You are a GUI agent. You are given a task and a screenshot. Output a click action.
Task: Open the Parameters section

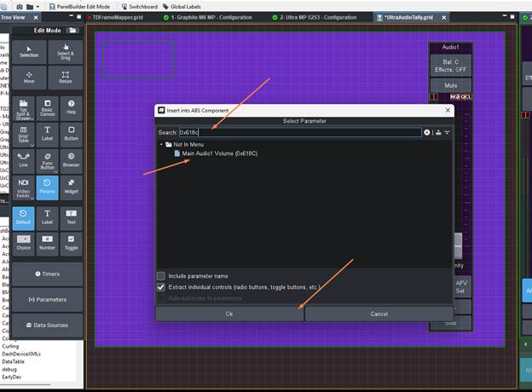(x=48, y=300)
